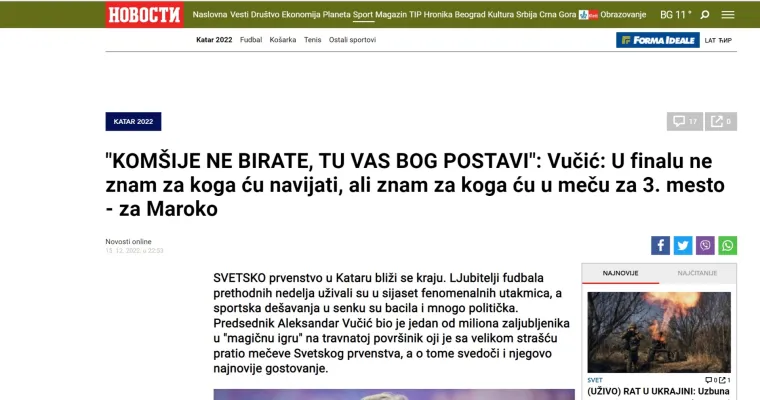Viewport: 760px width, 400px height.
Task: Switch to NAJČITANIJE tab
Action: [x=697, y=273]
